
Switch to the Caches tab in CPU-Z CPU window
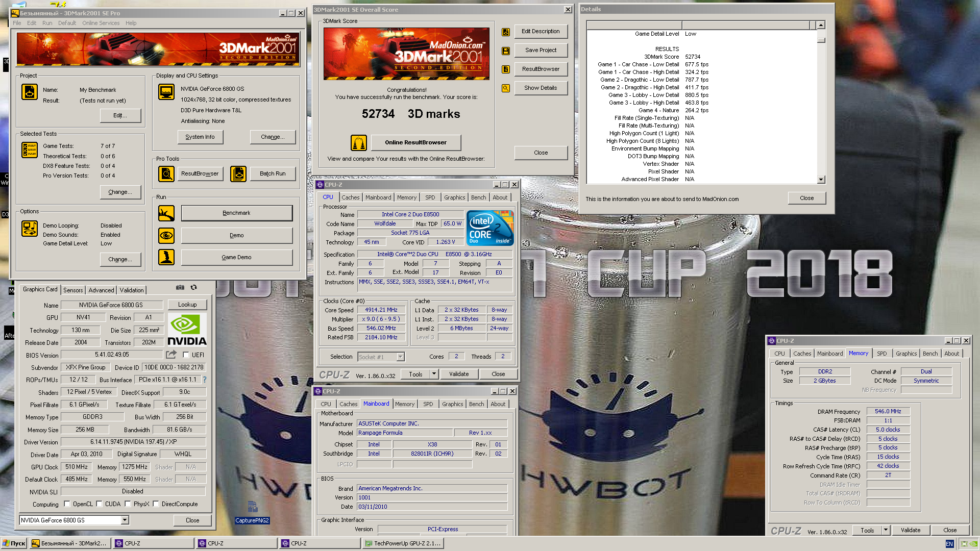click(x=350, y=197)
